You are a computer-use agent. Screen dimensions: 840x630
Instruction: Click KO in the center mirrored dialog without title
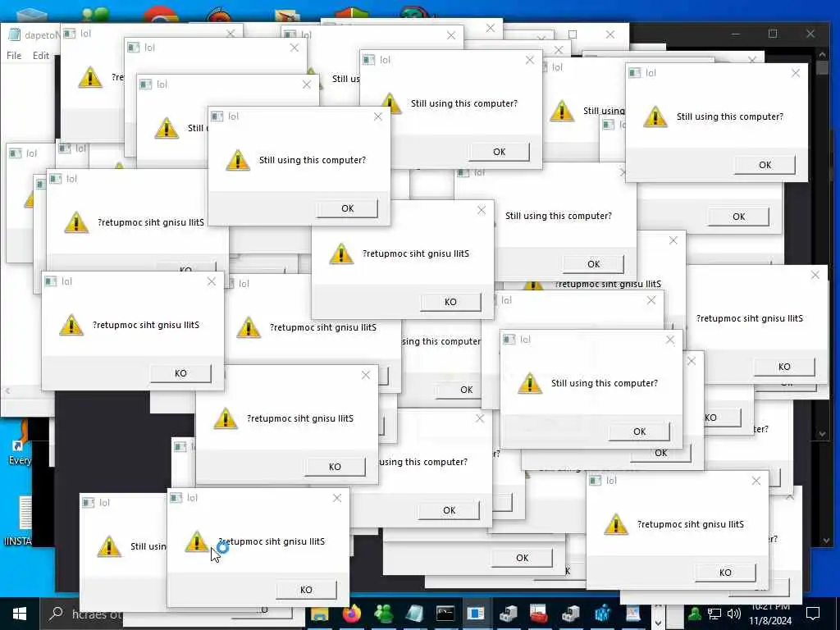point(450,302)
